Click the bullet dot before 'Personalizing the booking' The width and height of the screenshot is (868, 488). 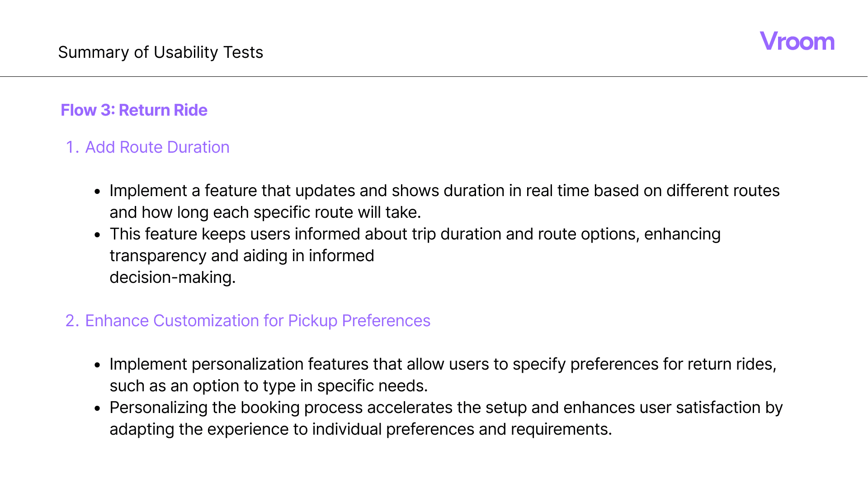[97, 408]
